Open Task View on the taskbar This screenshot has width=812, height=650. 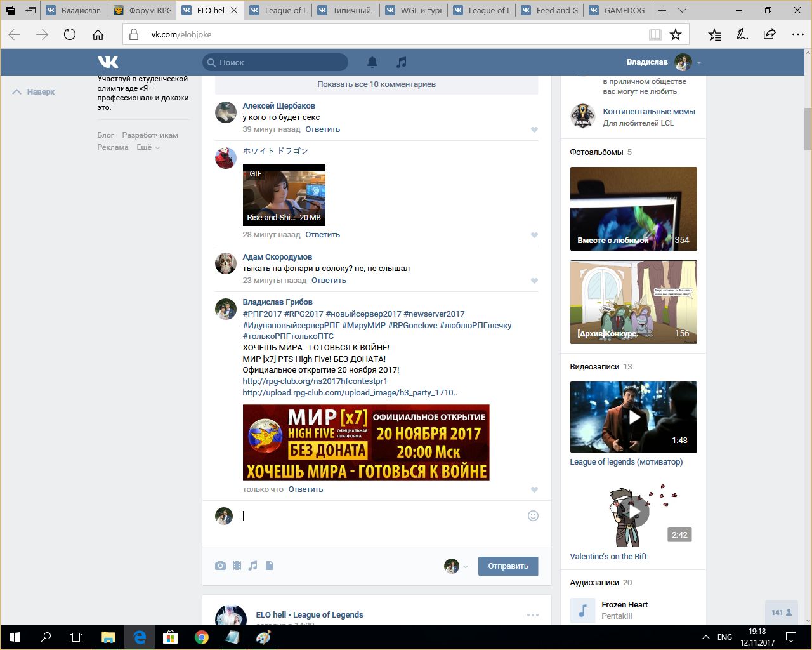(76, 637)
